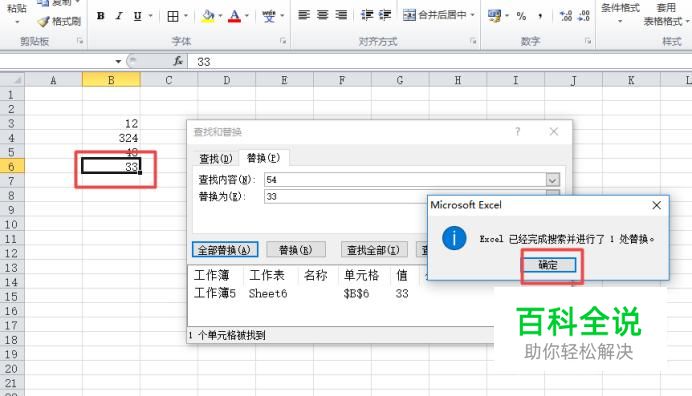
Task: Align text to the left
Action: tap(304, 15)
